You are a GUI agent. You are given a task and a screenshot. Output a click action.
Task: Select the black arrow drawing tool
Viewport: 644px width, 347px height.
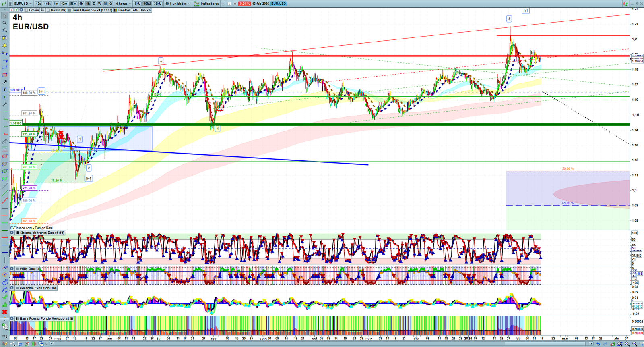(4, 82)
